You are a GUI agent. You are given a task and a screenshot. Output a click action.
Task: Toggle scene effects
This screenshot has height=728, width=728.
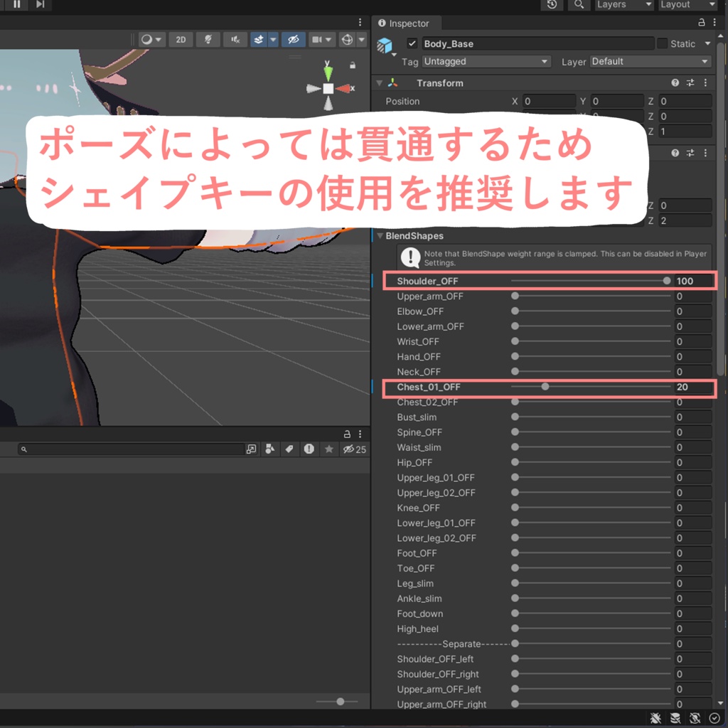click(259, 40)
